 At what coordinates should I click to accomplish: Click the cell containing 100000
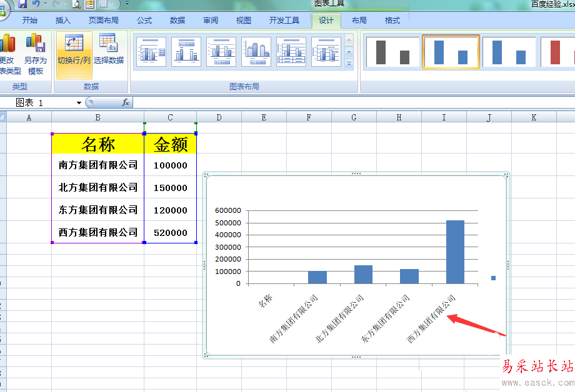[x=171, y=165]
